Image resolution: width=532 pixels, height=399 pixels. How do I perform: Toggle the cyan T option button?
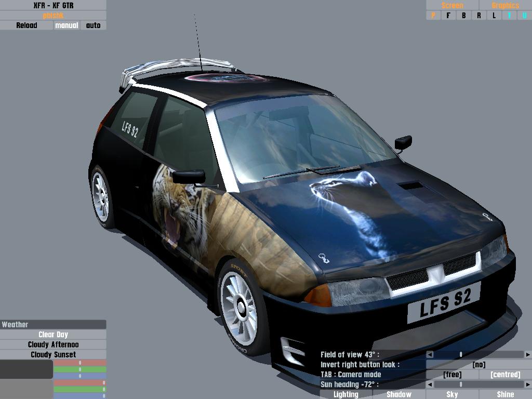pos(510,15)
